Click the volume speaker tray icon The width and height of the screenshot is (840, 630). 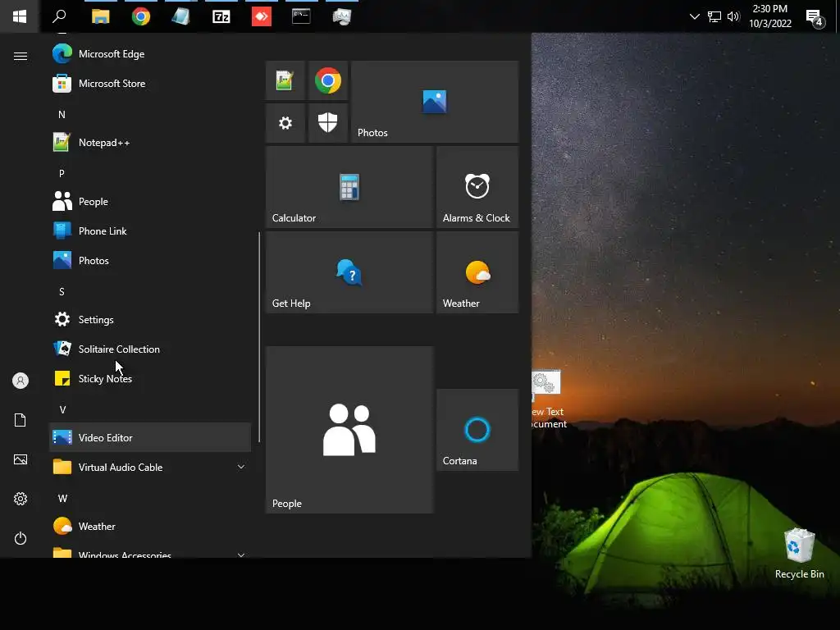point(733,16)
